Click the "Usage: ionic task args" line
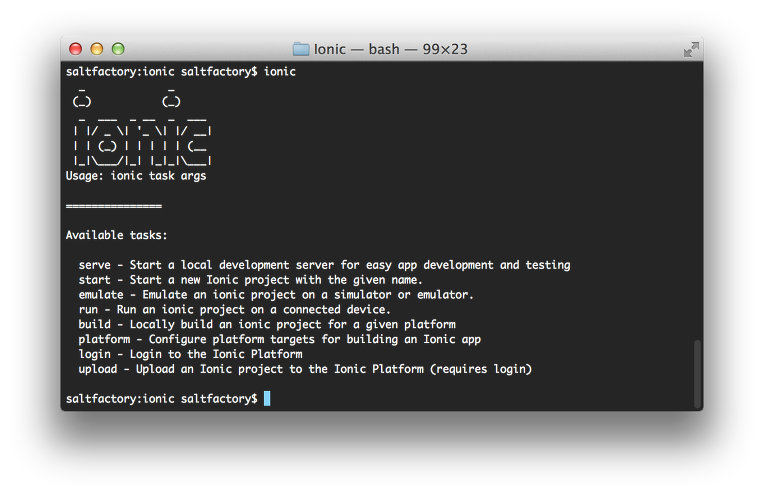The width and height of the screenshot is (764, 495). point(135,176)
